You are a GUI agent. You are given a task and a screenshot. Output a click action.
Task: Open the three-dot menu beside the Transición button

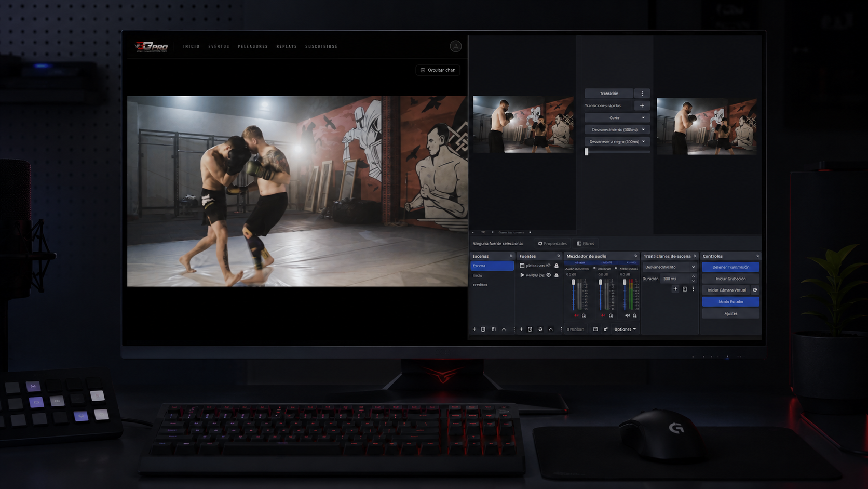click(x=642, y=94)
